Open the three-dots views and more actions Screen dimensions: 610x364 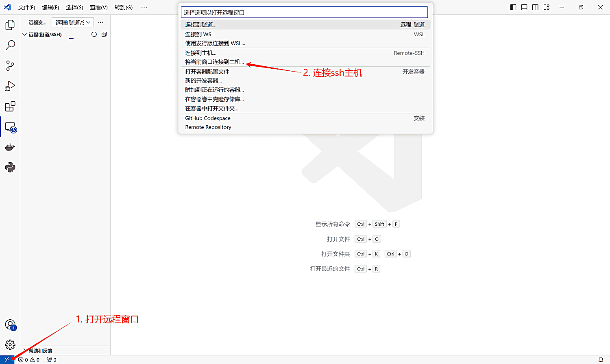tap(101, 22)
